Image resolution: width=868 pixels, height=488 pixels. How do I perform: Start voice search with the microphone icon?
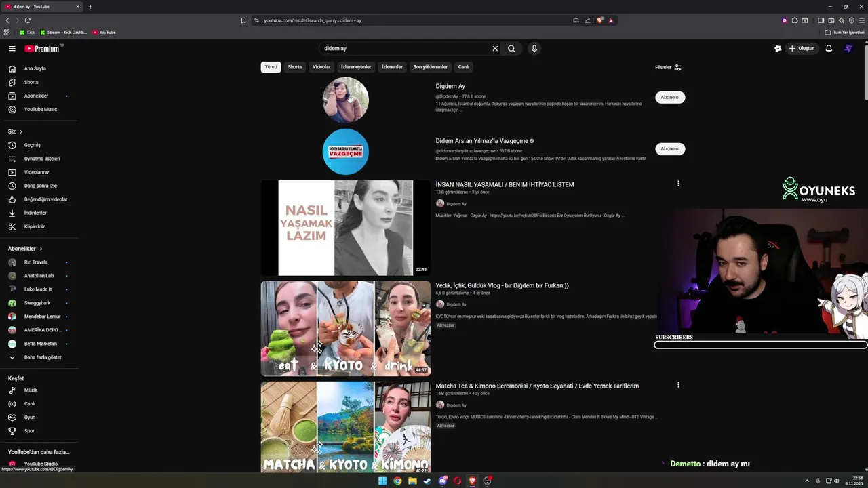click(x=534, y=49)
